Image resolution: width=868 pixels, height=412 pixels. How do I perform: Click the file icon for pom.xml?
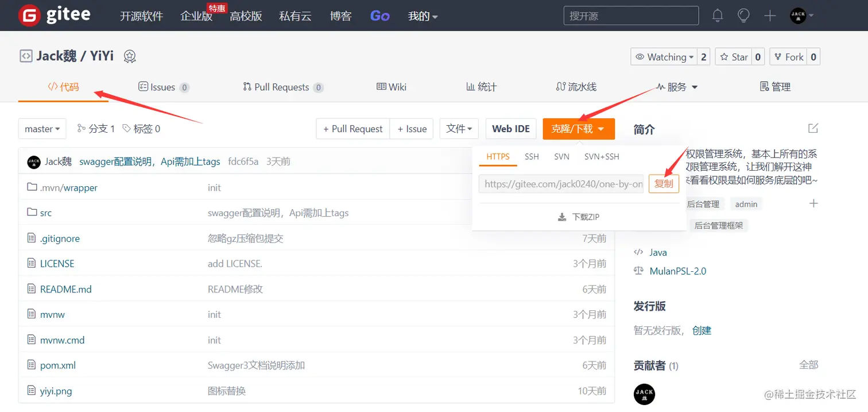click(x=32, y=365)
